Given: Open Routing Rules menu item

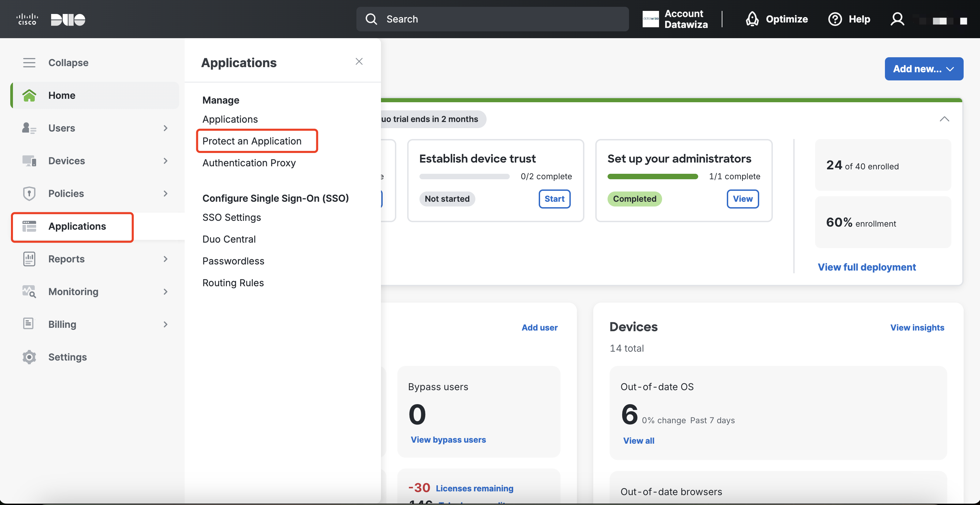Looking at the screenshot, I should pyautogui.click(x=233, y=283).
